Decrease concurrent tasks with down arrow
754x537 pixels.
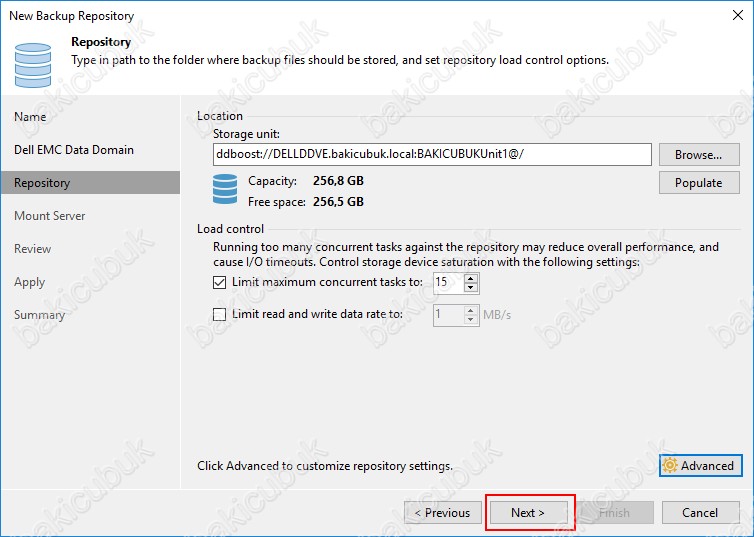pos(471,287)
